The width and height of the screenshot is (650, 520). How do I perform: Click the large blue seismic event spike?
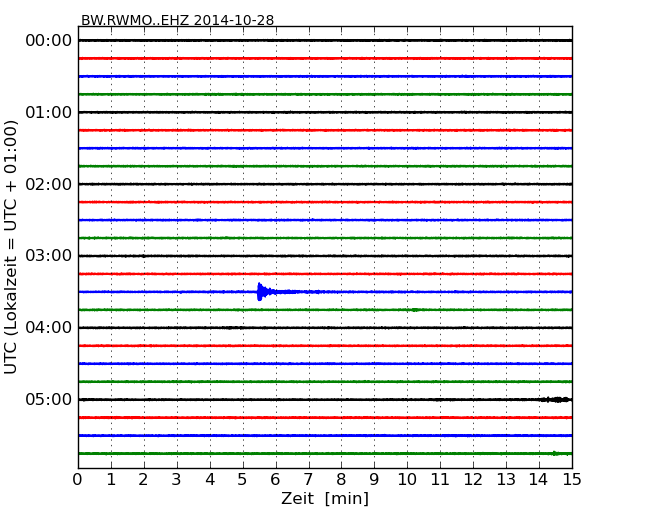(x=265, y=292)
